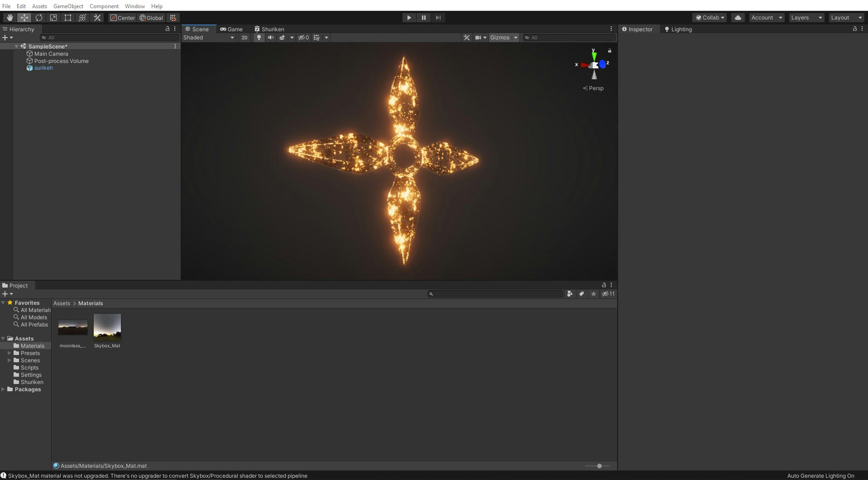Start Play mode
Screen dimensions: 868x480
coord(409,18)
